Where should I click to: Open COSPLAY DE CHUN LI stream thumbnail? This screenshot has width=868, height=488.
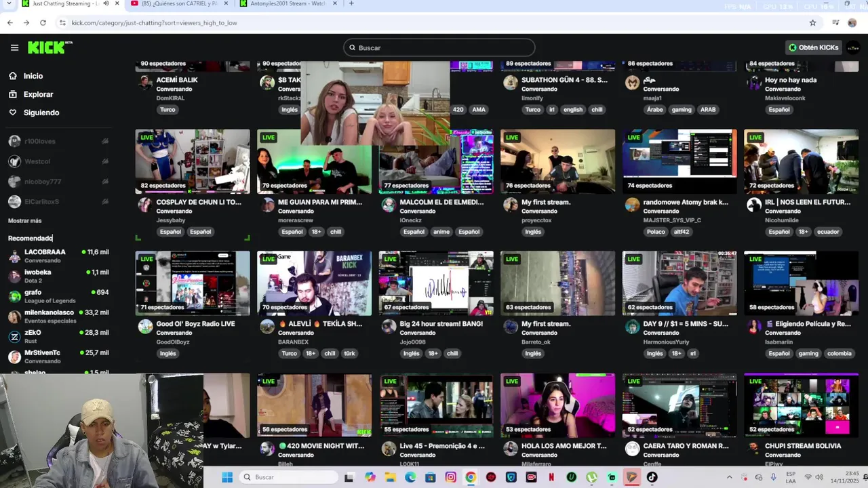coord(193,161)
